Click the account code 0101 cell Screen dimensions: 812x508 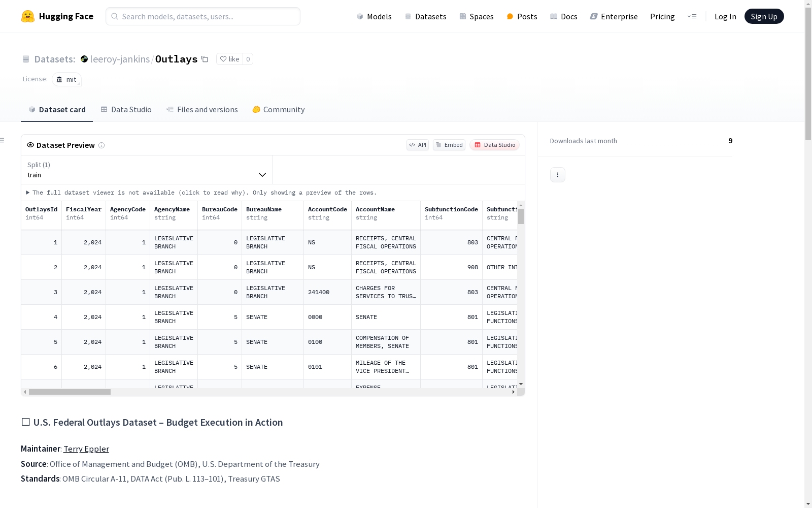[x=328, y=367]
